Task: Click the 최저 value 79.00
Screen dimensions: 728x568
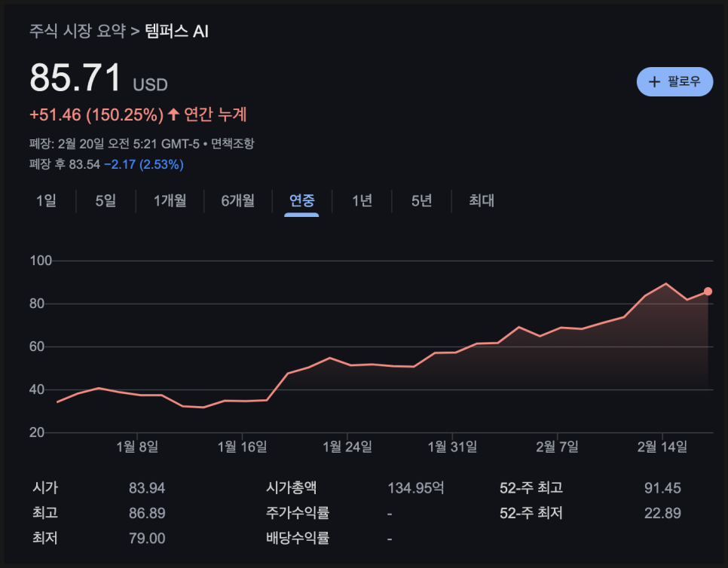Action: pyautogui.click(x=147, y=539)
